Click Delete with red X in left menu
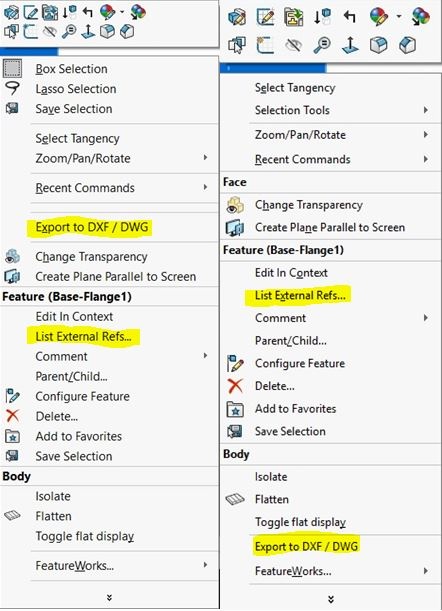The width and height of the screenshot is (442, 611). 57,416
